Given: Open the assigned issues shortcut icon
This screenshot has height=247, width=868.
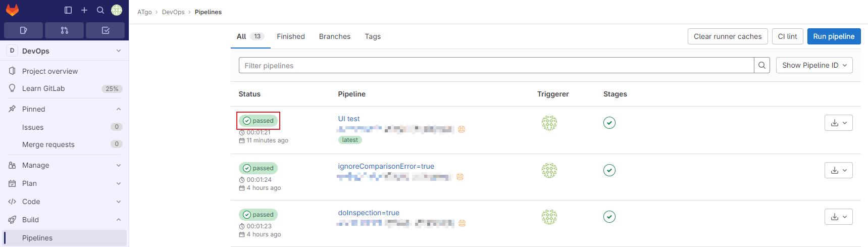Looking at the screenshot, I should click(x=23, y=30).
